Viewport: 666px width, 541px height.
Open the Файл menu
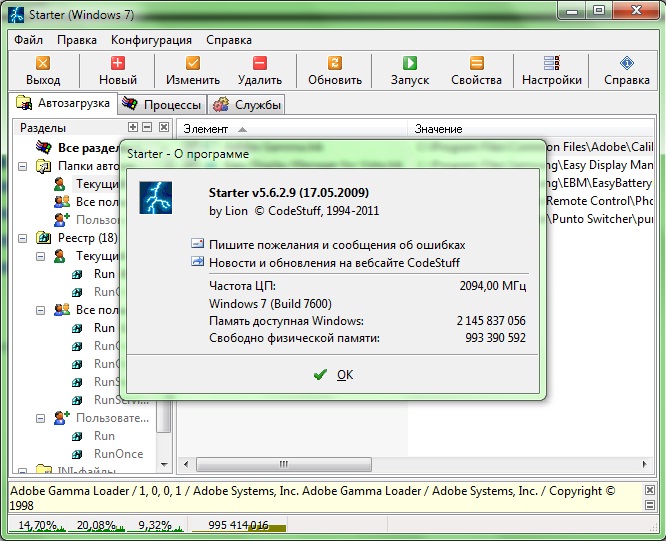click(28, 40)
